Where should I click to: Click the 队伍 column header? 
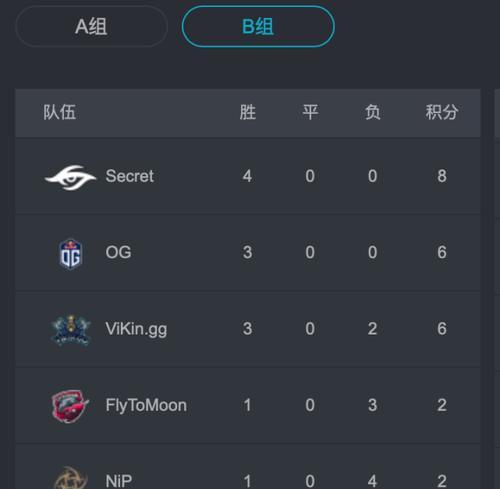pyautogui.click(x=60, y=112)
